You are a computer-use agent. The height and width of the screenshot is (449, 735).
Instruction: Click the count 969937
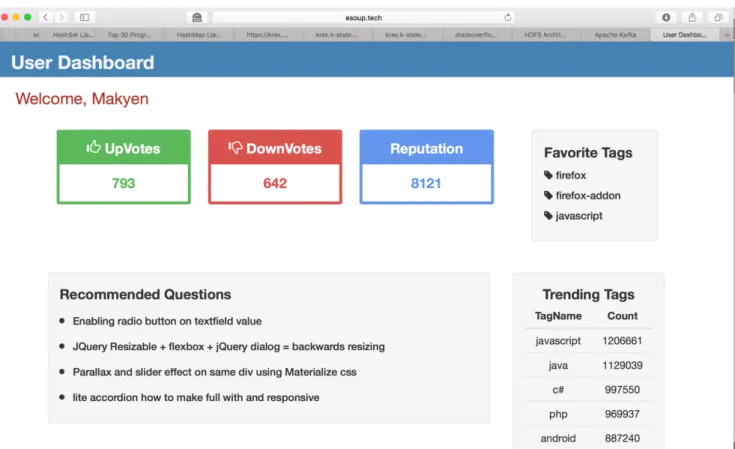pos(622,414)
